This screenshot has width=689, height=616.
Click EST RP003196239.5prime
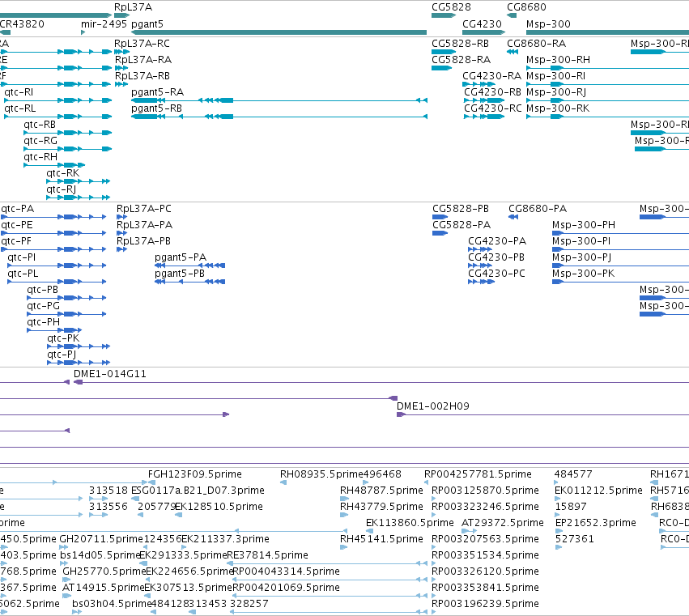[485, 604]
